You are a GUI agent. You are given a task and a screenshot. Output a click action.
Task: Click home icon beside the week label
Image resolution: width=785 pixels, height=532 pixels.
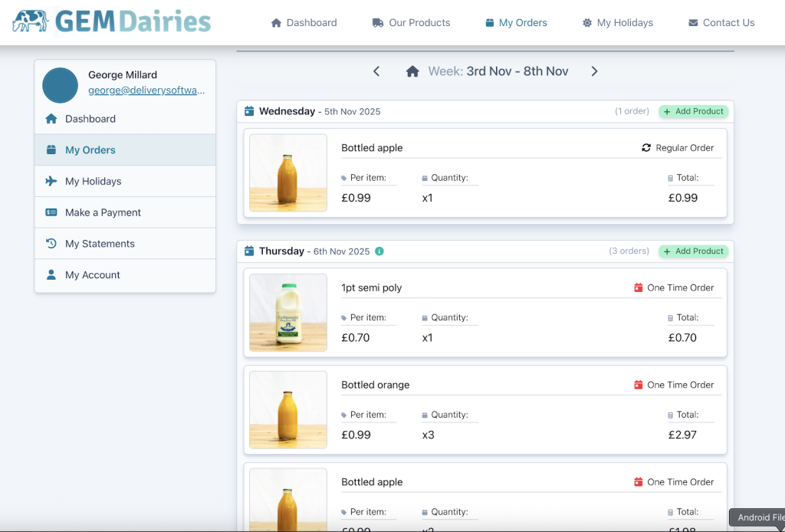point(412,71)
